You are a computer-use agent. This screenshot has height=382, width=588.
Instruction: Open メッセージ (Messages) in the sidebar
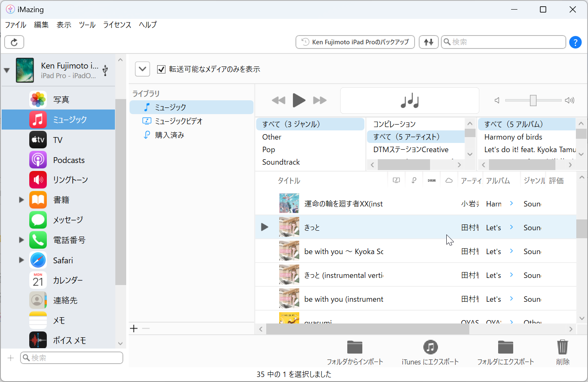pos(59,220)
